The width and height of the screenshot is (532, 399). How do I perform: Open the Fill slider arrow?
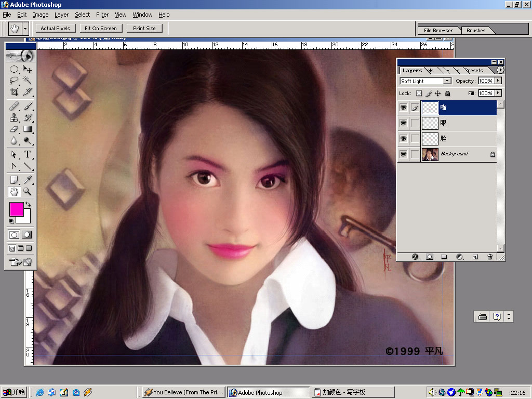[498, 93]
